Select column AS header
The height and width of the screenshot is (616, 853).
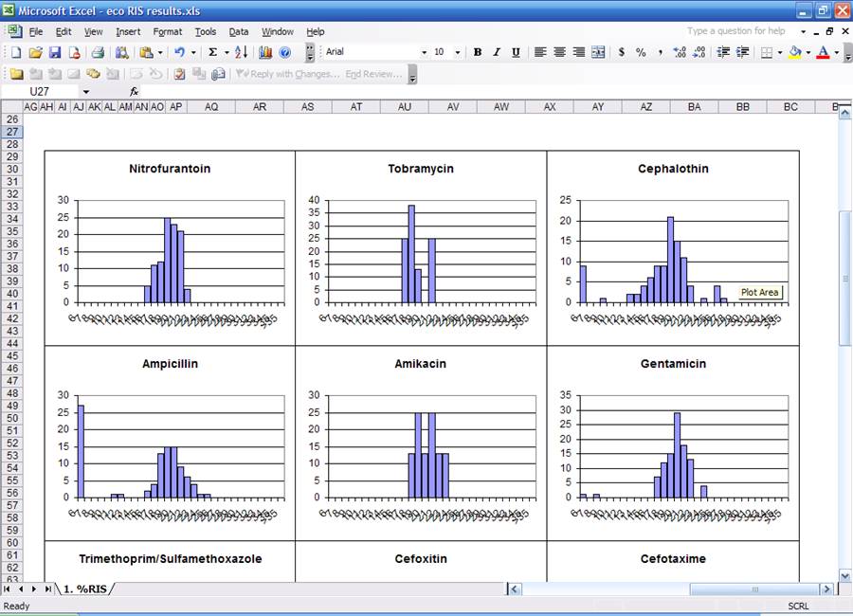tap(307, 107)
